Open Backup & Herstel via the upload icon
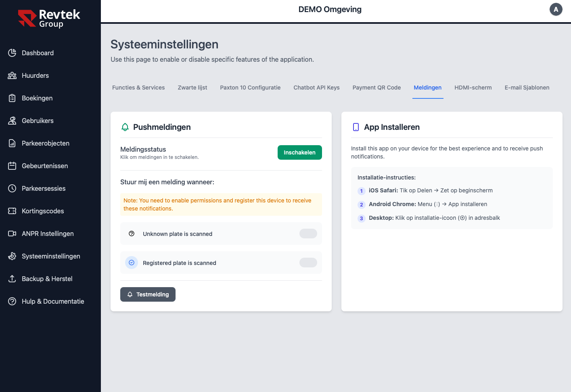This screenshot has width=571, height=392. (12, 279)
